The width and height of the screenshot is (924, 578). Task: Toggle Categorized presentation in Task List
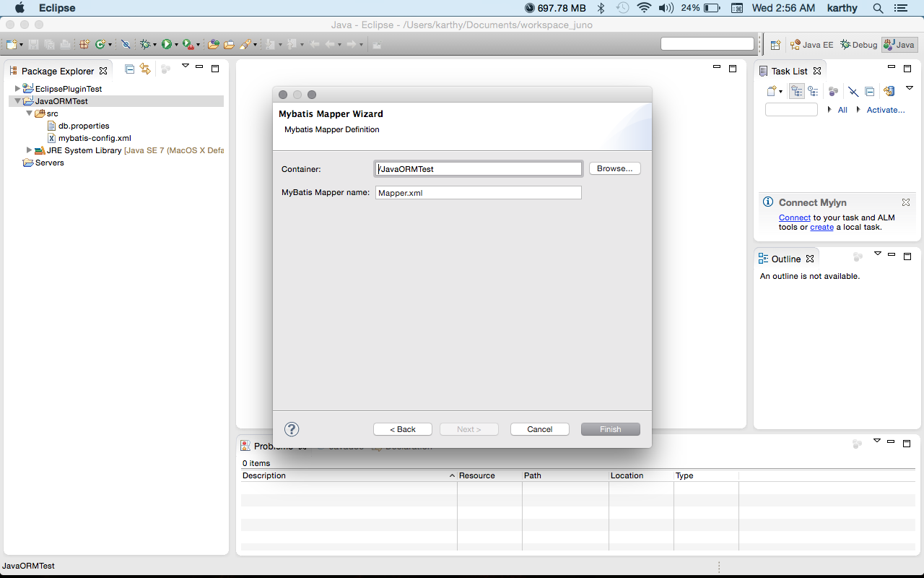pyautogui.click(x=797, y=91)
